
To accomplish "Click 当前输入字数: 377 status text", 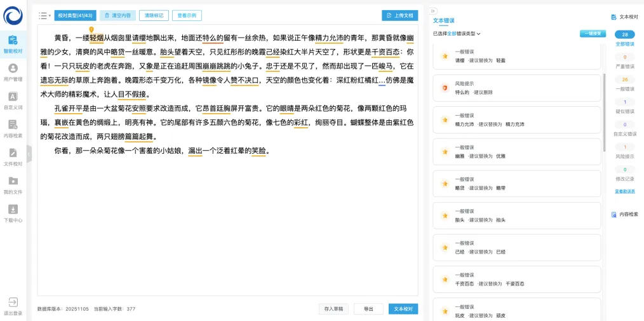I will pos(114,309).
